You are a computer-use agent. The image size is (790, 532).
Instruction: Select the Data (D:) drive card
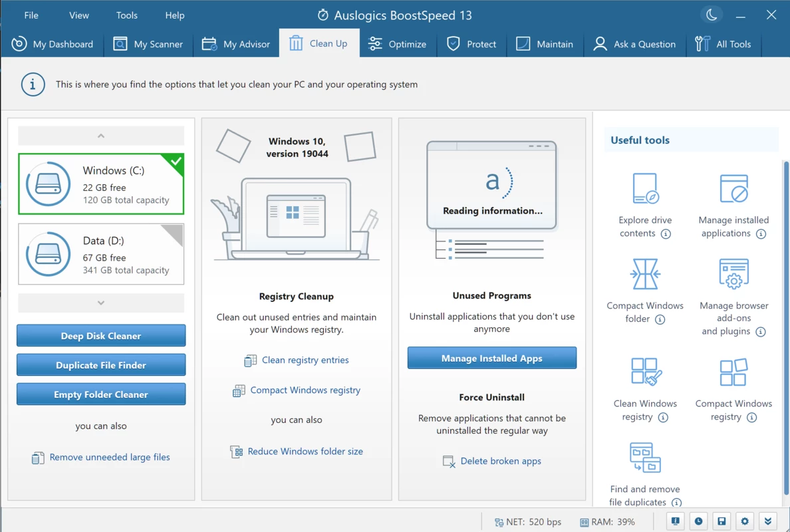(x=101, y=255)
